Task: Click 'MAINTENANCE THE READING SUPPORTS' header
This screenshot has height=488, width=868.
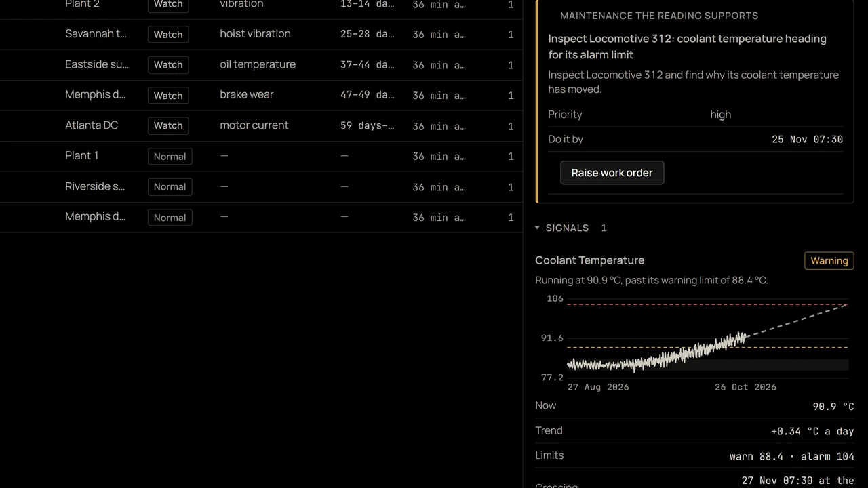Action: coord(659,16)
